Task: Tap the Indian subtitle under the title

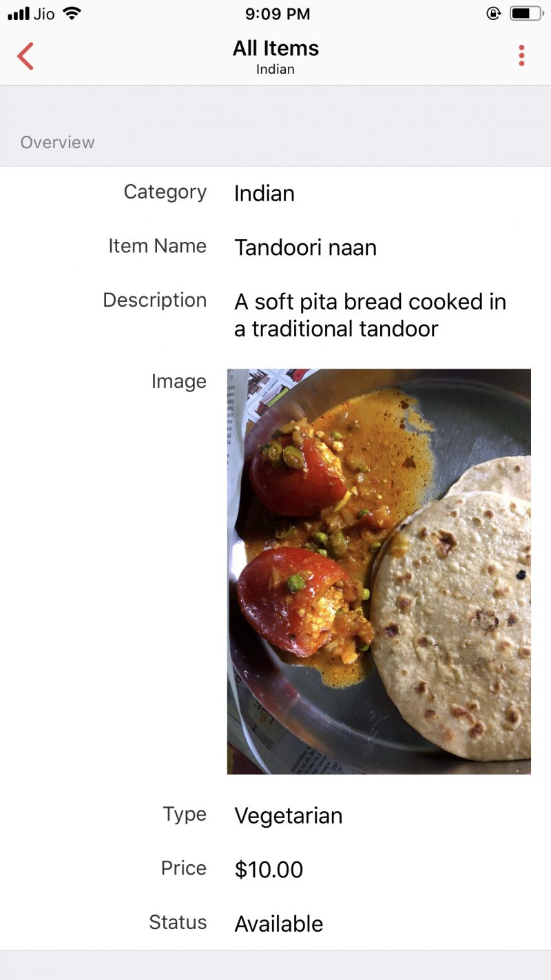Action: [x=275, y=69]
